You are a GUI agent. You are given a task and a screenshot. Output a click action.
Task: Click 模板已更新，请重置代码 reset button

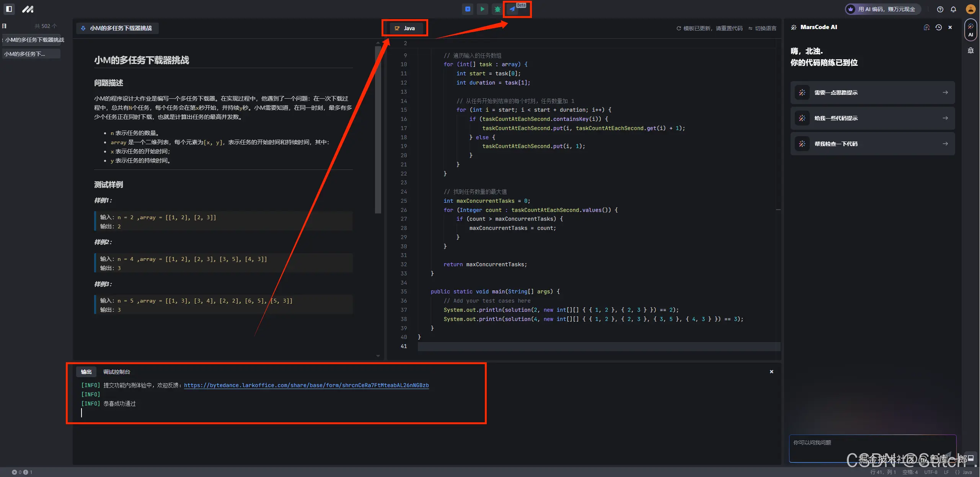(709, 28)
